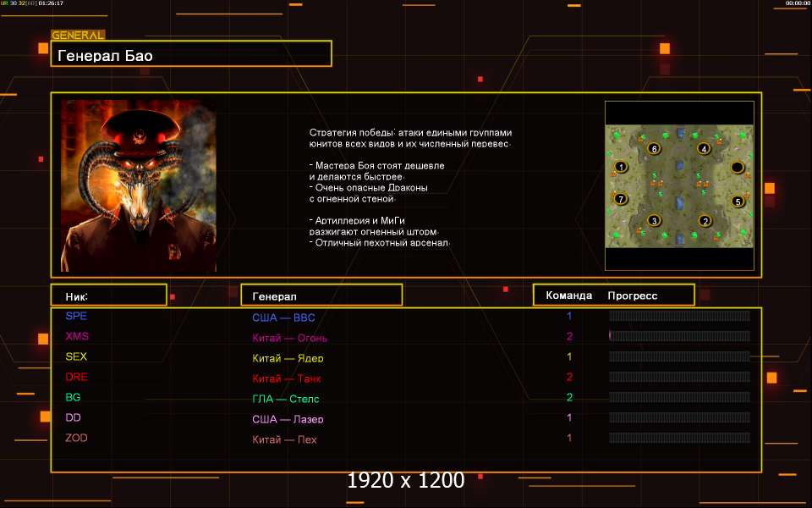Click team number 1 in SEX's row

tap(569, 356)
